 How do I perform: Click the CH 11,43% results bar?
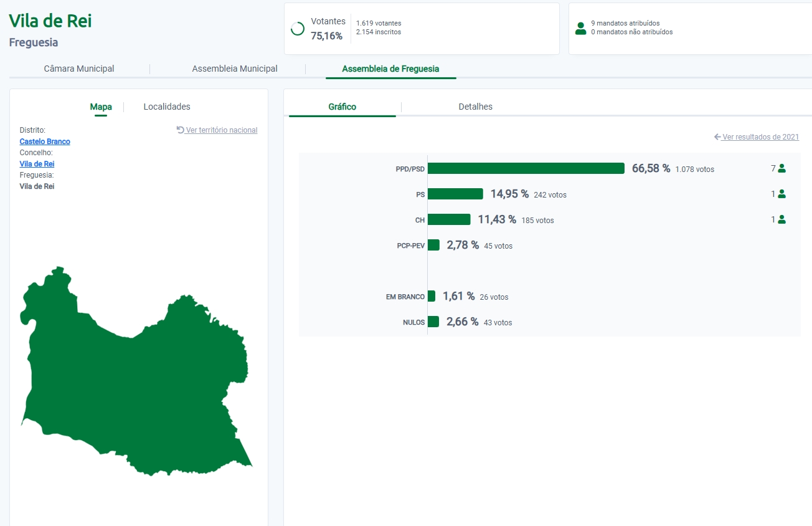[x=449, y=219]
